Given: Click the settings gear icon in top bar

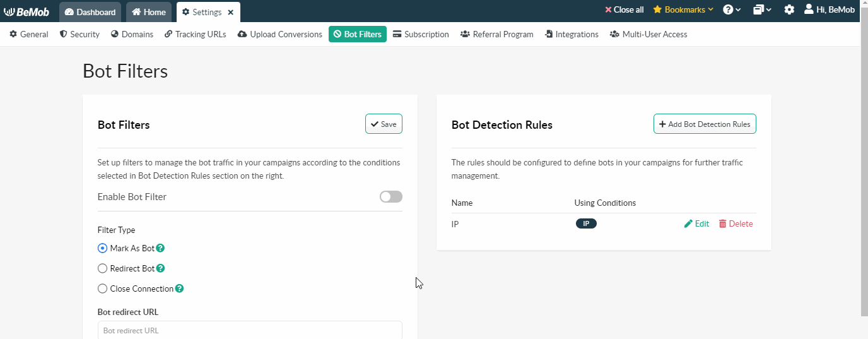Looking at the screenshot, I should (x=789, y=10).
